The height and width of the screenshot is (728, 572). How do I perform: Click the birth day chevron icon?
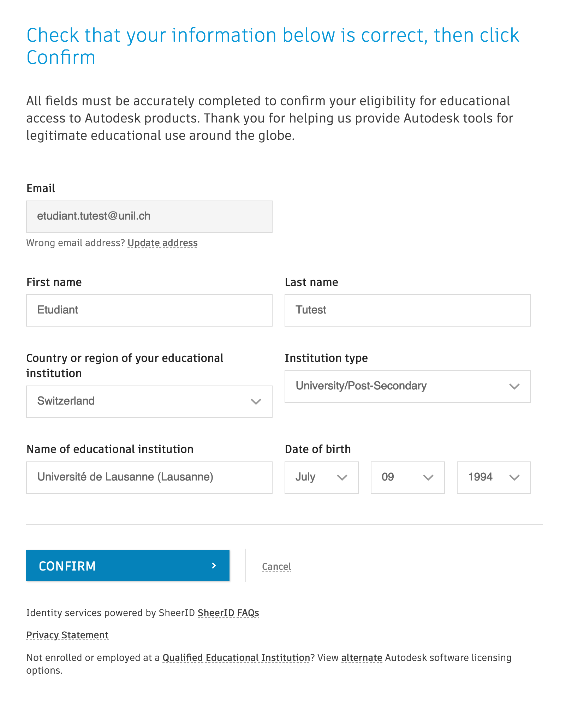(x=428, y=478)
